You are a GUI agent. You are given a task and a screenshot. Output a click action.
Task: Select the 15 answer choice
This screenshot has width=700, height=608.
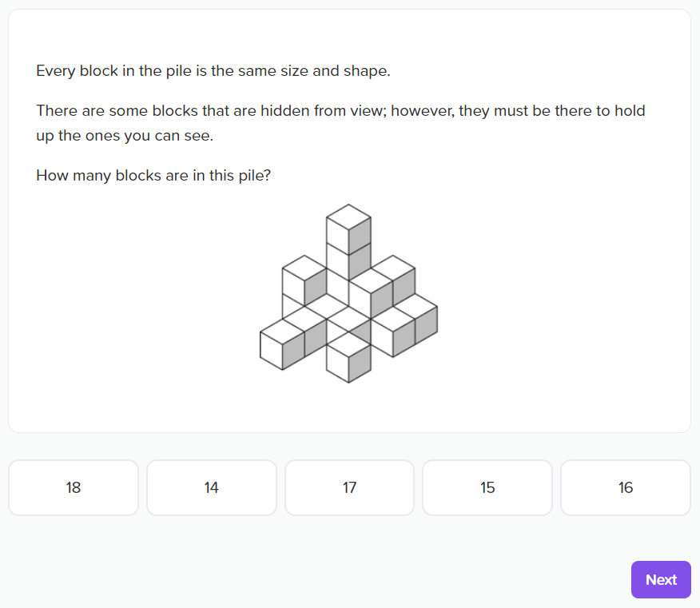(x=487, y=487)
